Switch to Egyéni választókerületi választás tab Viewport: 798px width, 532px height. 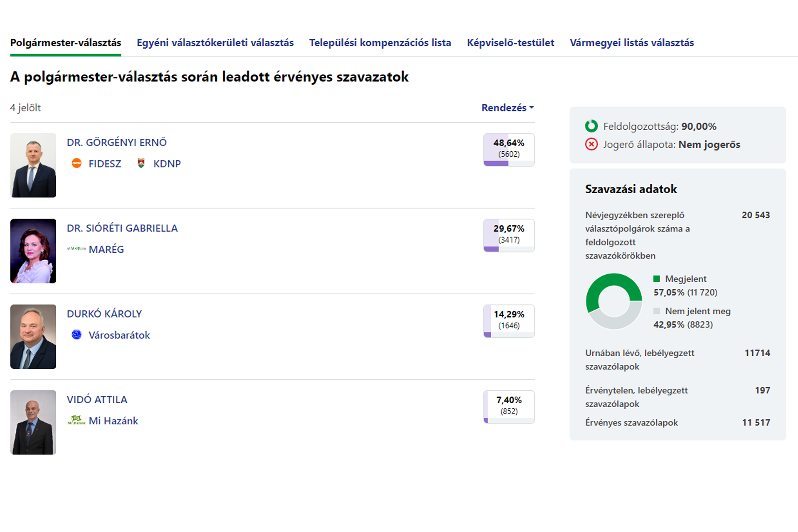tap(215, 43)
